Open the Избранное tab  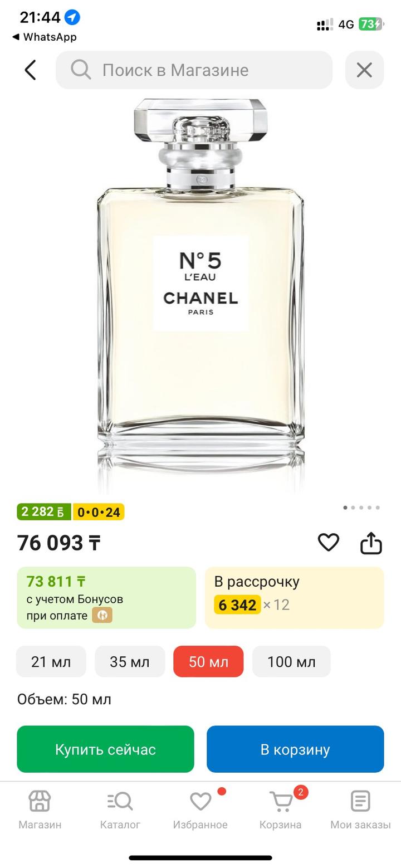pos(200,810)
